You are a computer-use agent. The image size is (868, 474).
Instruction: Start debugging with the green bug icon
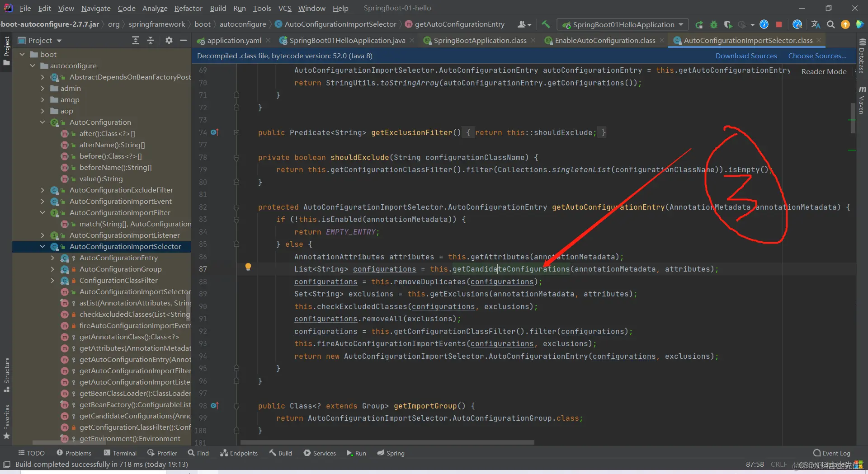(714, 24)
